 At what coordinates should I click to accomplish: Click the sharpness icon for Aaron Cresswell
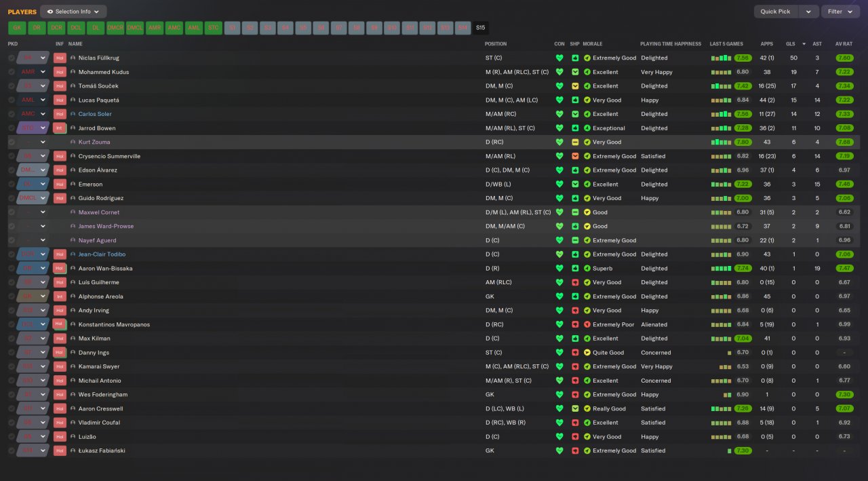pyautogui.click(x=575, y=408)
